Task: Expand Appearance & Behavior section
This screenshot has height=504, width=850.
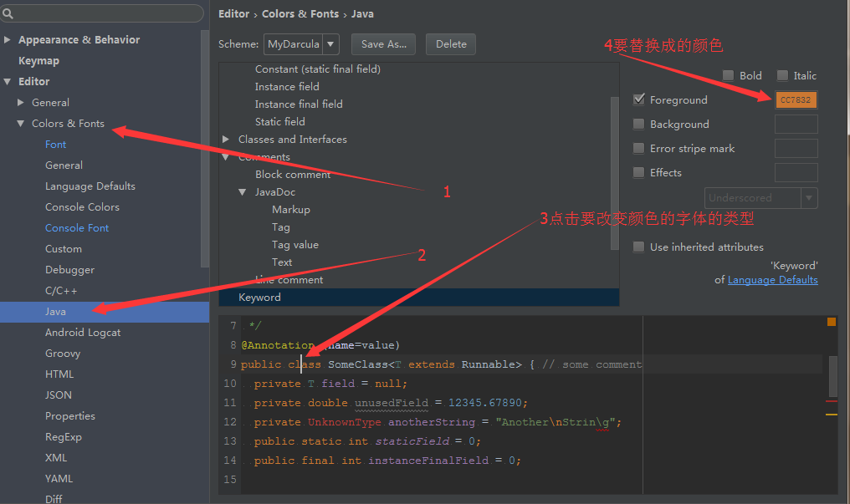Action: [x=7, y=39]
